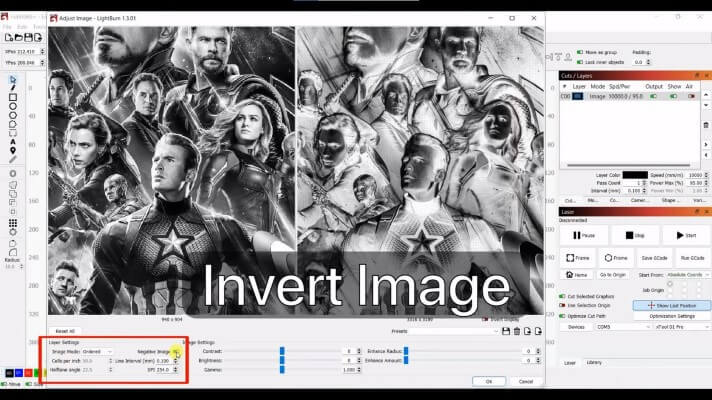Start the laser job
The image size is (712, 400).
(x=686, y=235)
